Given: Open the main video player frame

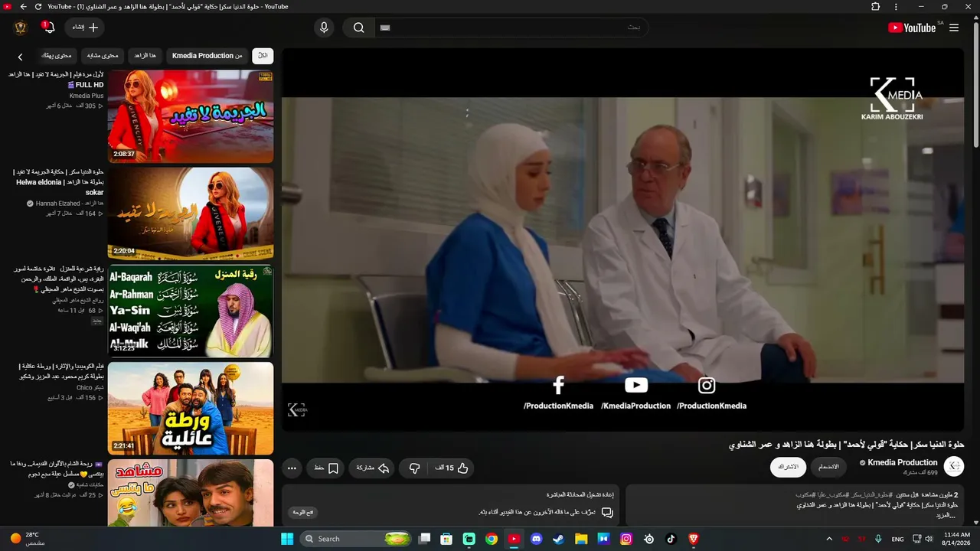Looking at the screenshot, I should point(622,240).
